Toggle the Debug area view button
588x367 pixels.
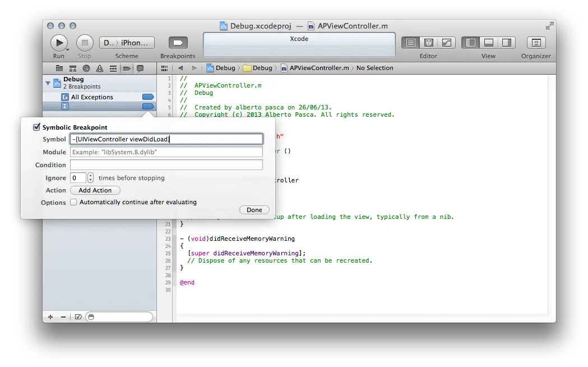click(x=489, y=43)
